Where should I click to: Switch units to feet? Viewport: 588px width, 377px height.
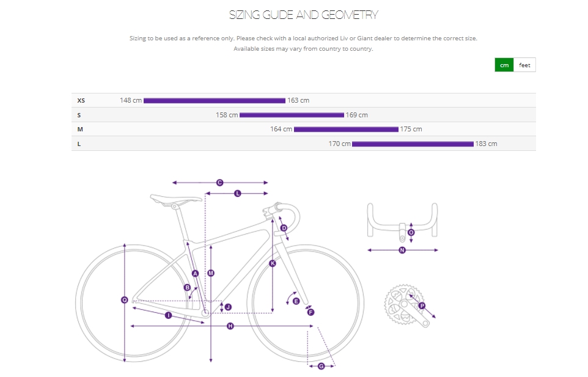524,65
